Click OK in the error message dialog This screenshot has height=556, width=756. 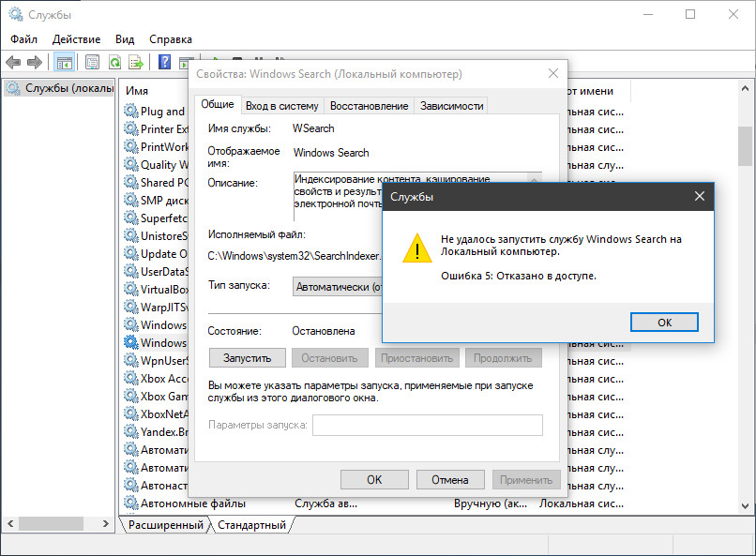pos(664,323)
